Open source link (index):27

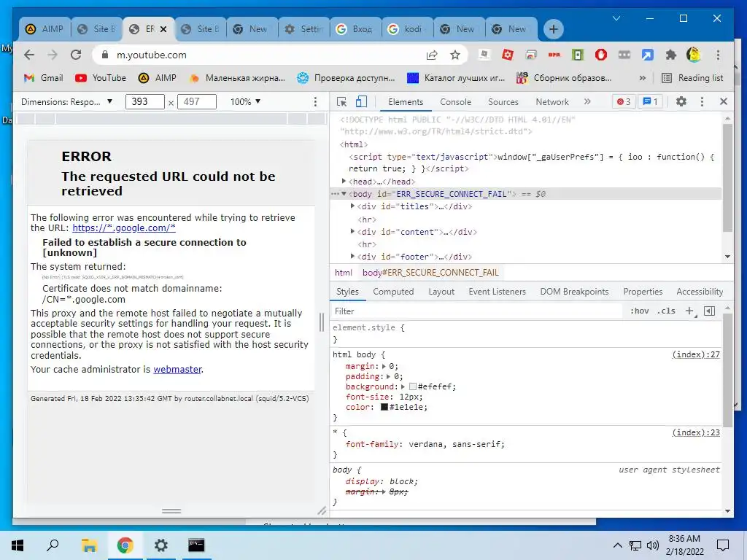coord(695,354)
